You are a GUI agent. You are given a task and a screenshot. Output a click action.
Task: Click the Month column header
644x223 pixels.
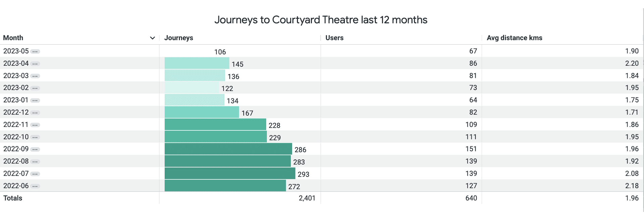(13, 38)
